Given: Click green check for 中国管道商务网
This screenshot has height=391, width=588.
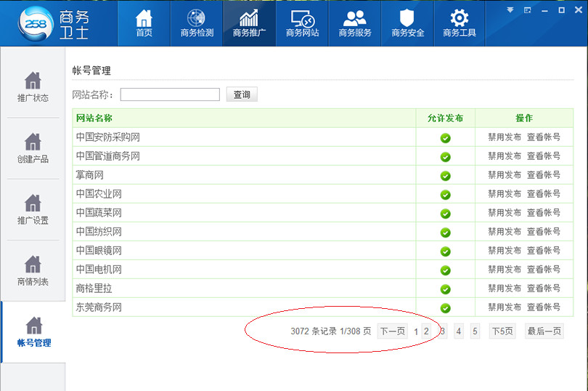Looking at the screenshot, I should (446, 157).
